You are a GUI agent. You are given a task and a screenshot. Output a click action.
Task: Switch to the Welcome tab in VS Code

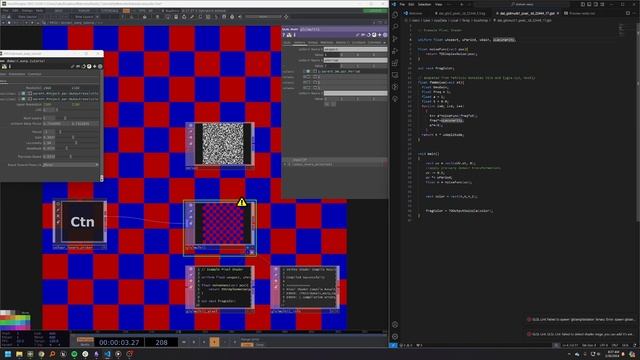click(414, 13)
